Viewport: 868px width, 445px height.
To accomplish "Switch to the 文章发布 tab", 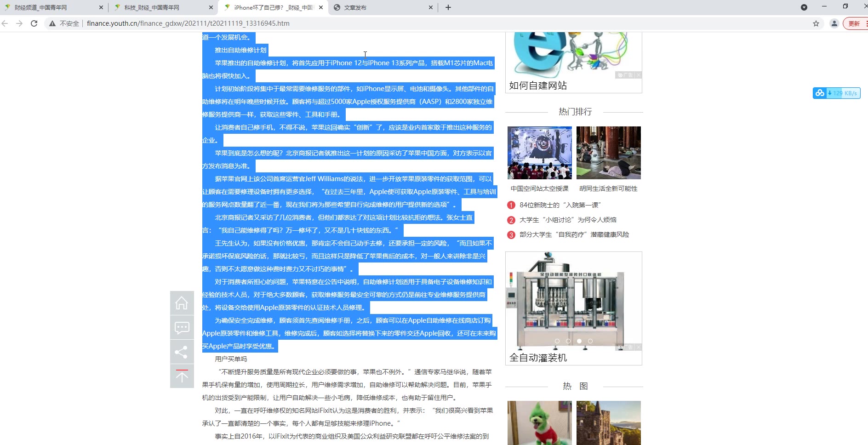I will (383, 8).
